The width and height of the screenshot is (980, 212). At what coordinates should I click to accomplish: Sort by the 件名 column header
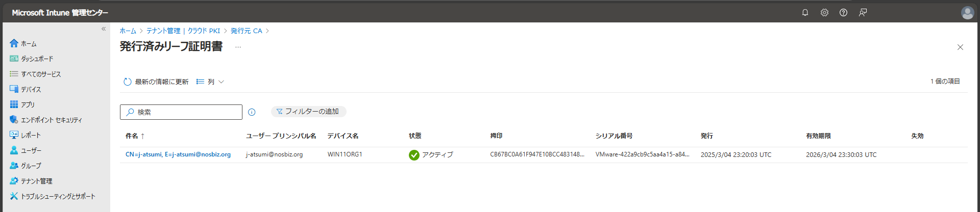click(132, 136)
